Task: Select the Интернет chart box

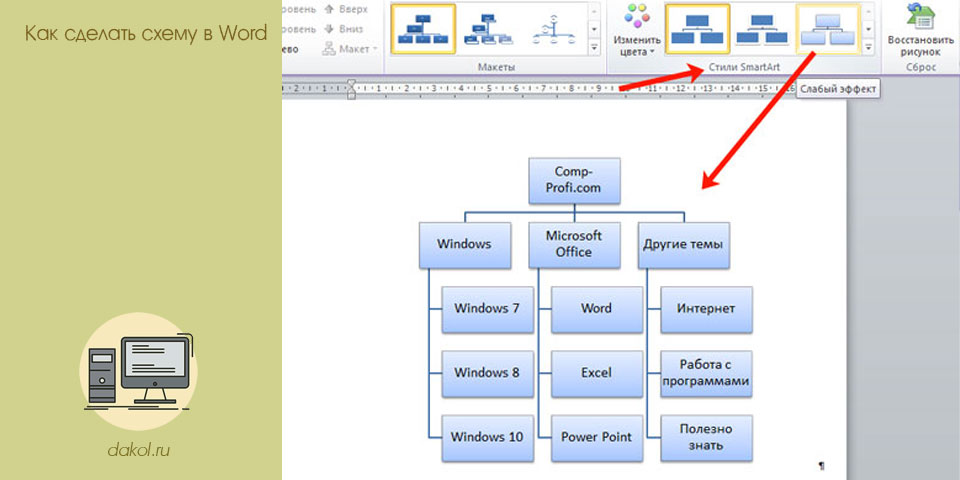Action: point(707,309)
